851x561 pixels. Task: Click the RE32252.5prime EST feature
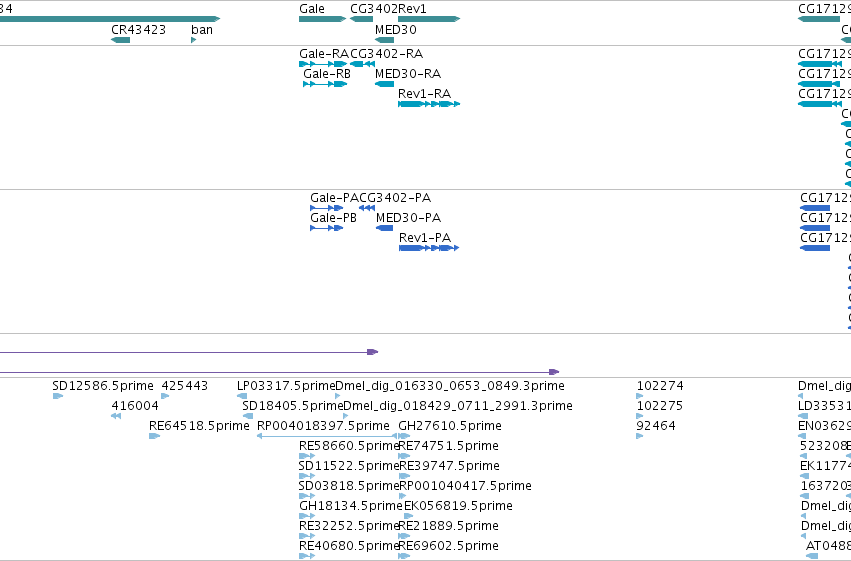point(307,536)
